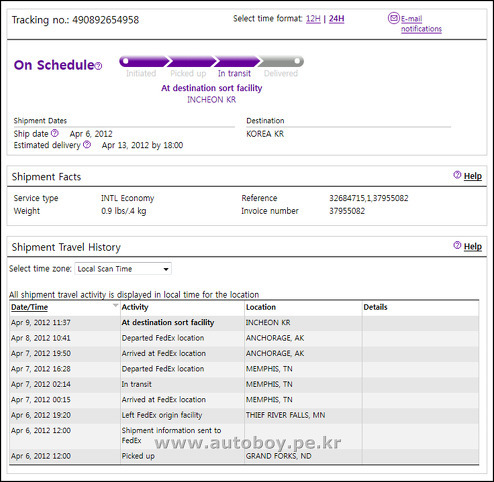Click 'Apr 9, 2012 11:37' entry
The height and width of the screenshot is (482, 494).
41,322
